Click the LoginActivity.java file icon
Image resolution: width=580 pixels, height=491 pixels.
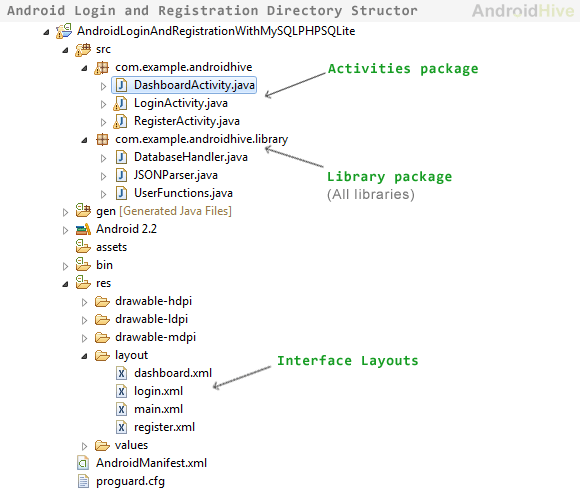120,103
